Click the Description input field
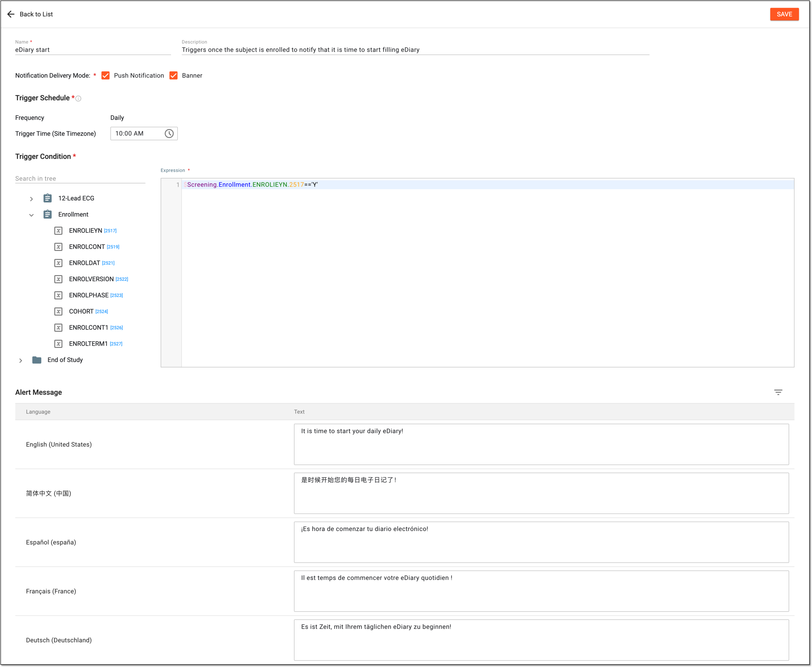The height and width of the screenshot is (667, 812). [x=415, y=50]
